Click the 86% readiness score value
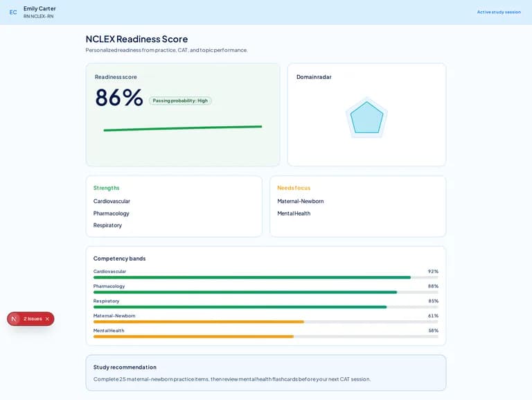Screen dimensions: 532x400 tap(119, 98)
